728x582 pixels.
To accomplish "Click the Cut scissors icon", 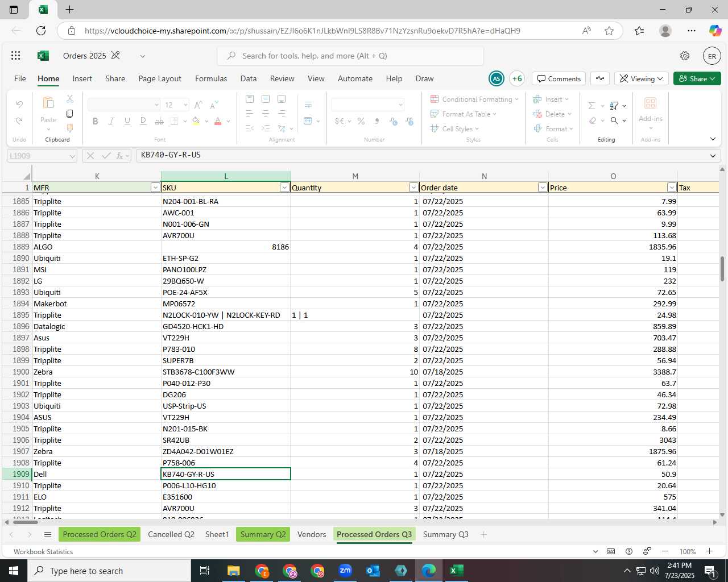I will pyautogui.click(x=70, y=99).
